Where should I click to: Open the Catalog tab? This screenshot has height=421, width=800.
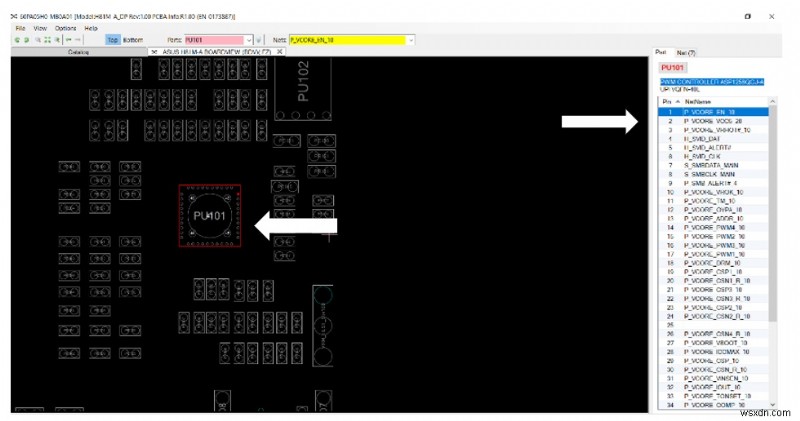tap(79, 52)
